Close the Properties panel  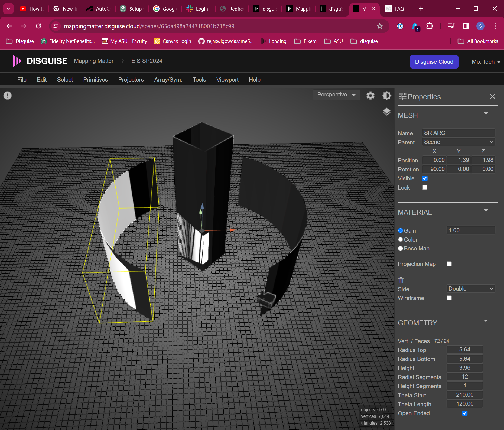pyautogui.click(x=492, y=96)
